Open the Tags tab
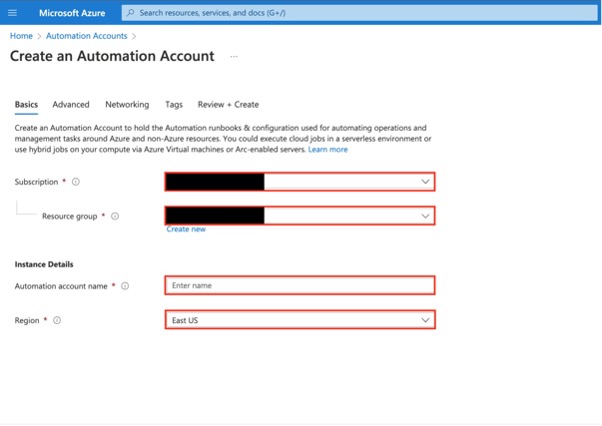The image size is (602, 426). tap(174, 104)
